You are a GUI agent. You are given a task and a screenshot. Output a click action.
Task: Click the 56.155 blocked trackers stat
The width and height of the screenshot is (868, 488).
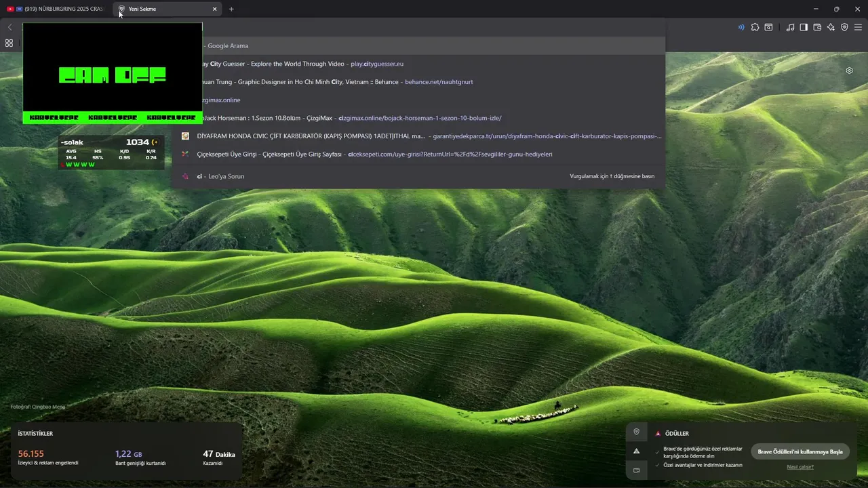(x=47, y=457)
